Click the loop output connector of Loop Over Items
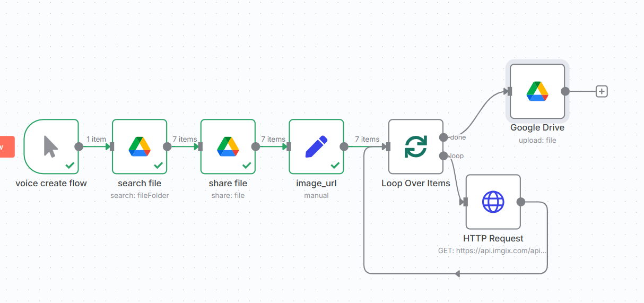This screenshot has width=644, height=303. click(443, 155)
